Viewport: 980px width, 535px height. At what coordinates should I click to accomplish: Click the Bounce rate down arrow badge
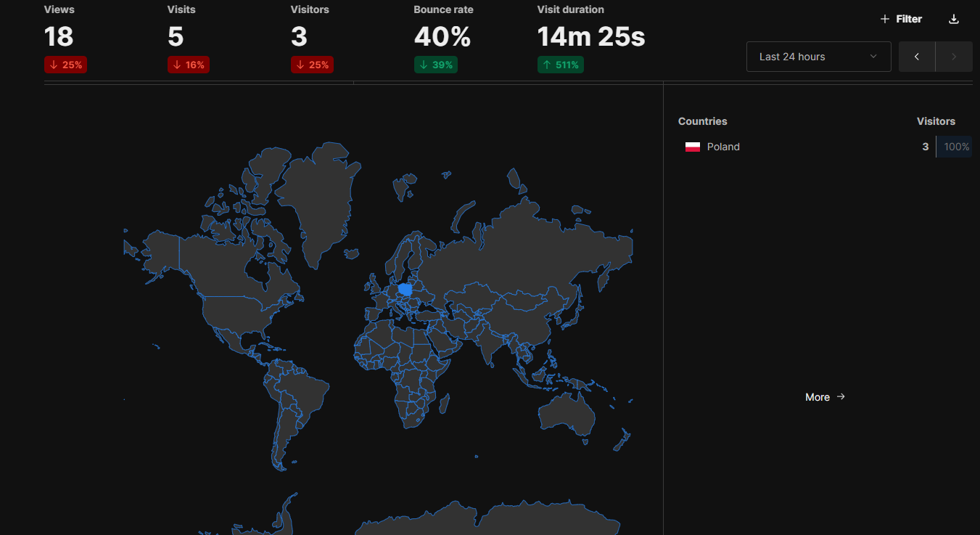[x=435, y=65]
